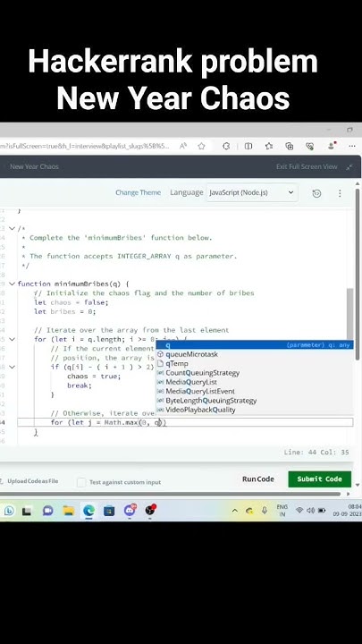Collapse the if statement fold chevron

tap(13, 367)
